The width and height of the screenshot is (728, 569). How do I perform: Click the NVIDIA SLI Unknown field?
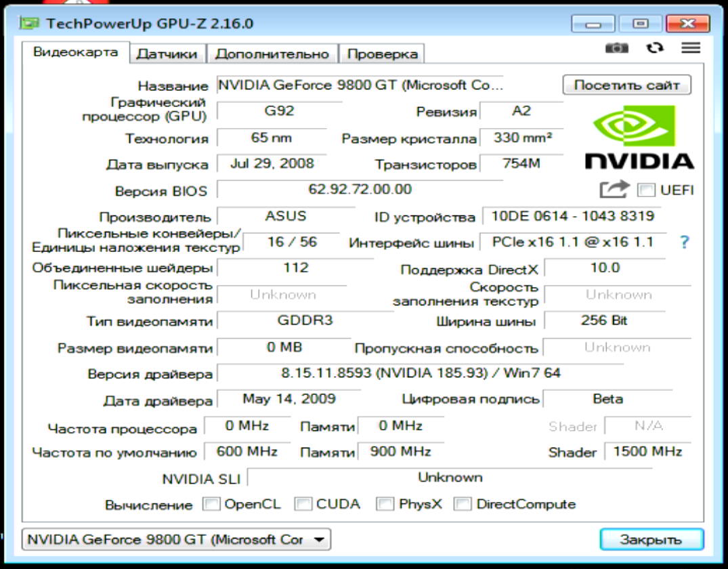point(450,478)
